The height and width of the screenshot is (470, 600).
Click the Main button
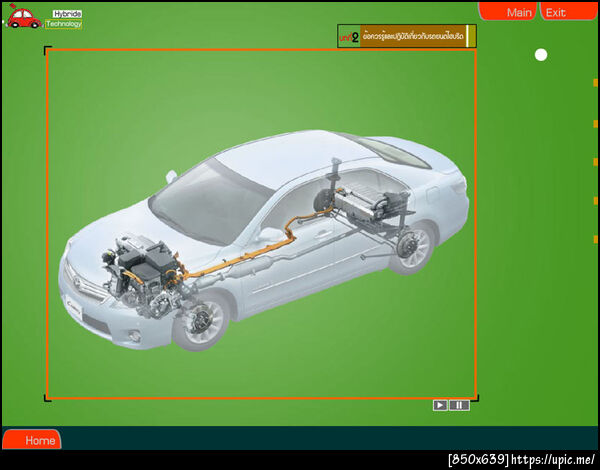(x=508, y=11)
